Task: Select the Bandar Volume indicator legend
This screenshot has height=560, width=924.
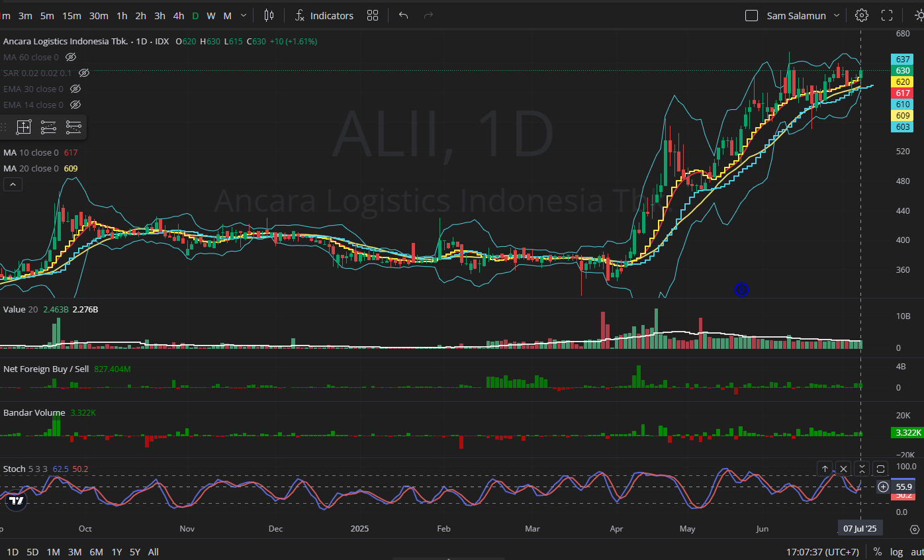Action: coord(34,412)
